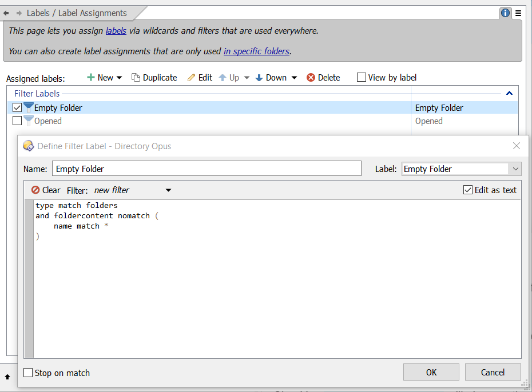This screenshot has width=532, height=392.
Task: Select the Opened label cell in second column
Action: (x=429, y=121)
